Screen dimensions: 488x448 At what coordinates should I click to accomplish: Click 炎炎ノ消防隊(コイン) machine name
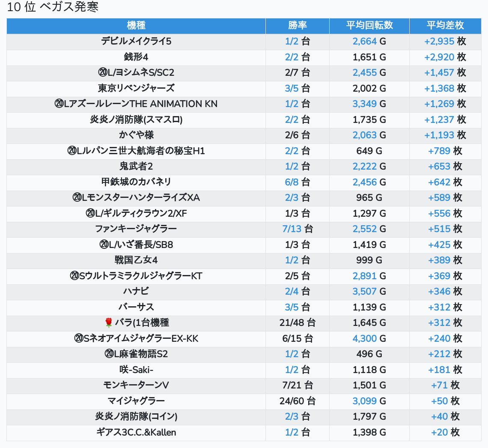point(136,417)
